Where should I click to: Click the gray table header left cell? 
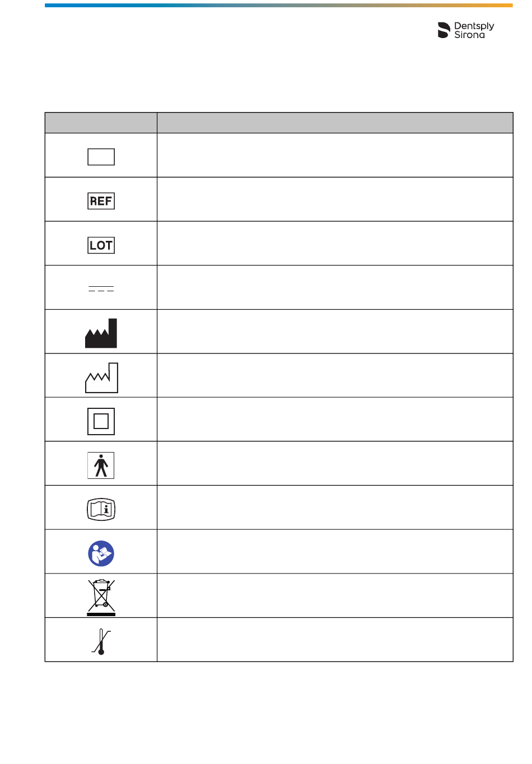click(101, 123)
